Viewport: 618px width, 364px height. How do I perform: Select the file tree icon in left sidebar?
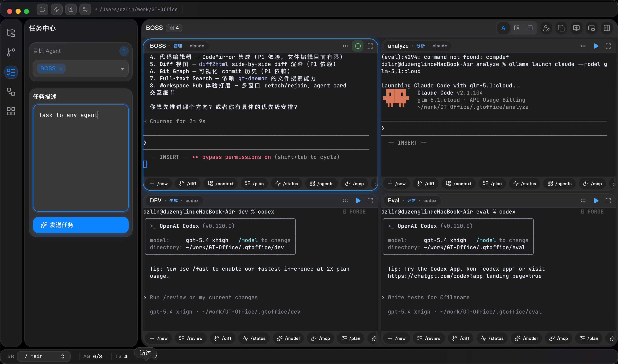(x=11, y=33)
